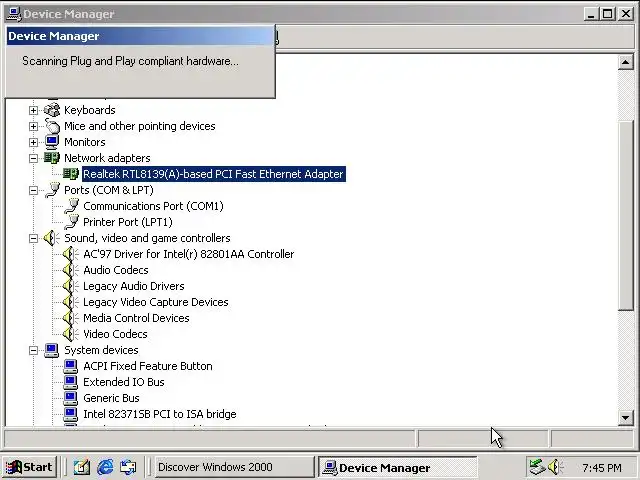Viewport: 640px width, 480px height.
Task: Select Intel 82371SB PCI to ISA bridge
Action: point(160,414)
